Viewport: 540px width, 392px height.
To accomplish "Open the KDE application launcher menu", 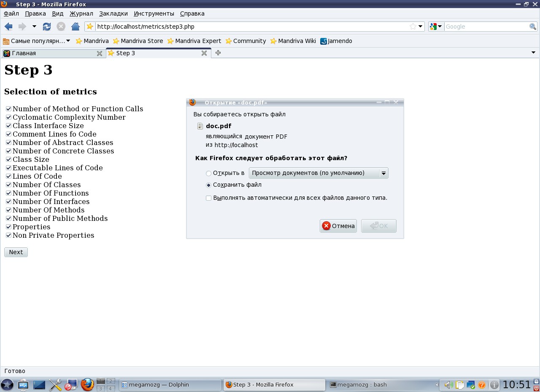I will [x=7, y=384].
